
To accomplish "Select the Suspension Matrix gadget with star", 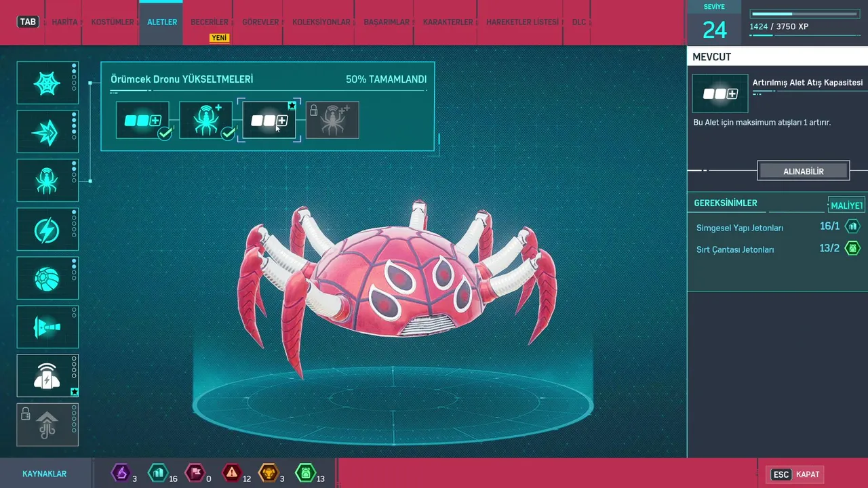I will (x=47, y=375).
